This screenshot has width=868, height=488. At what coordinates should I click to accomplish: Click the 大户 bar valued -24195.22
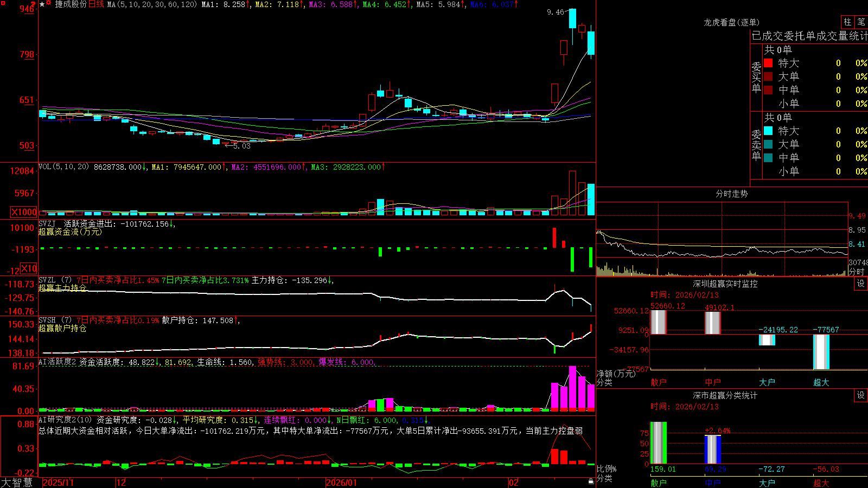pos(767,339)
